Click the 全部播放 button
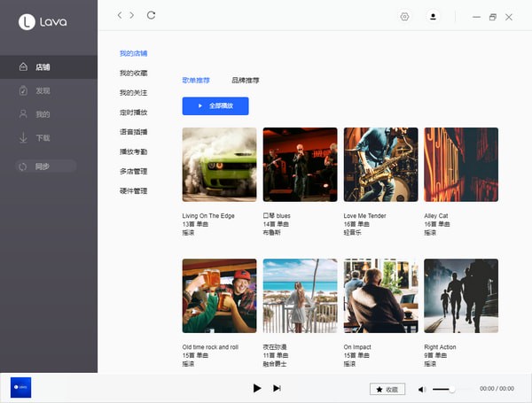This screenshot has height=403, width=532. coord(215,106)
